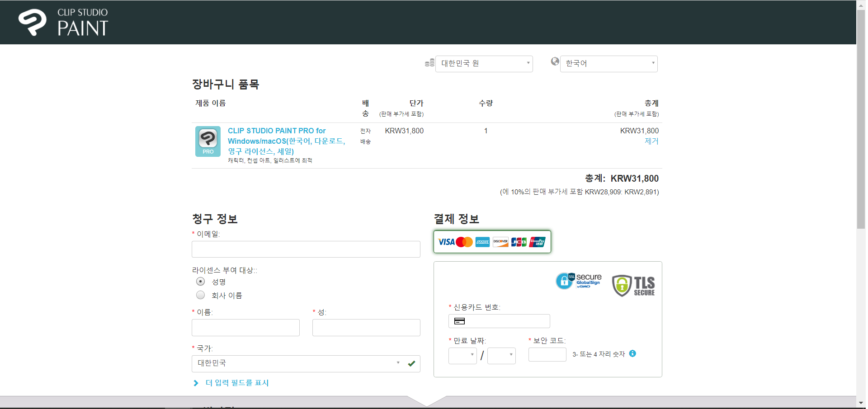Focus the 성 last name field
This screenshot has height=409, width=868.
(366, 328)
